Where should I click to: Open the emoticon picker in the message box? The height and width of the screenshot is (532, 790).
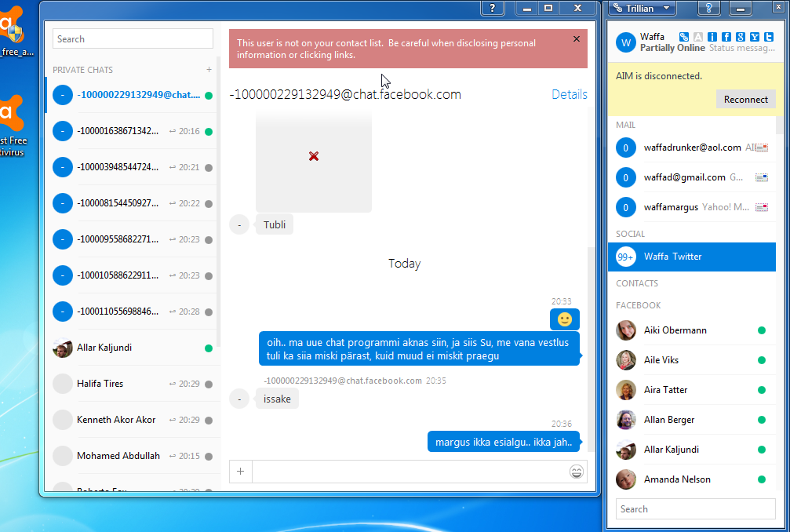577,472
